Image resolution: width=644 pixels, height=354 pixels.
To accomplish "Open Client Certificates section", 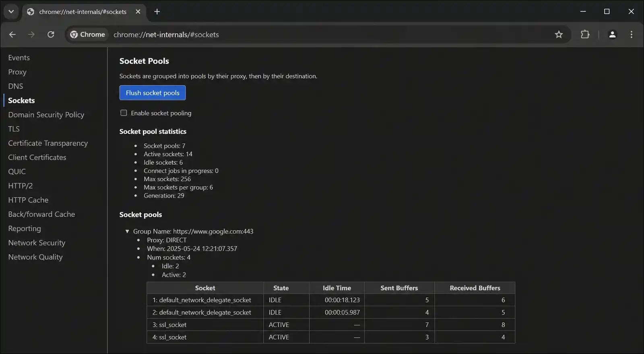I will [x=37, y=157].
